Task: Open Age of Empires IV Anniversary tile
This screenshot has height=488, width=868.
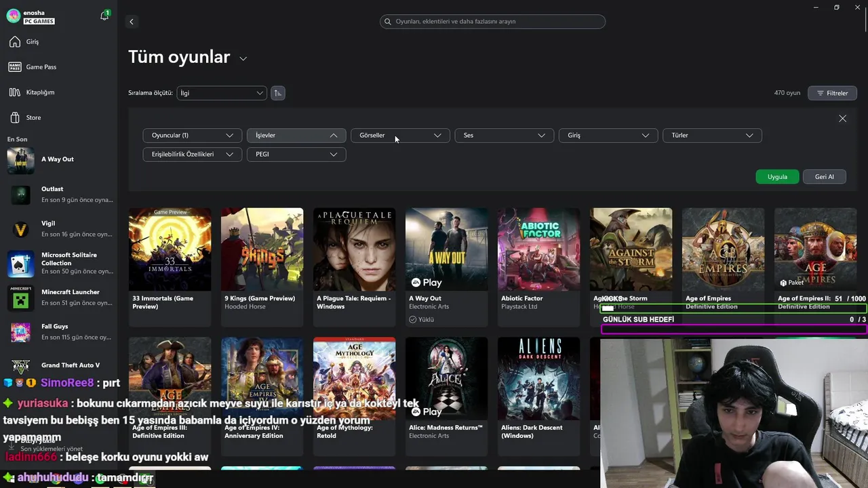Action: [262, 396]
